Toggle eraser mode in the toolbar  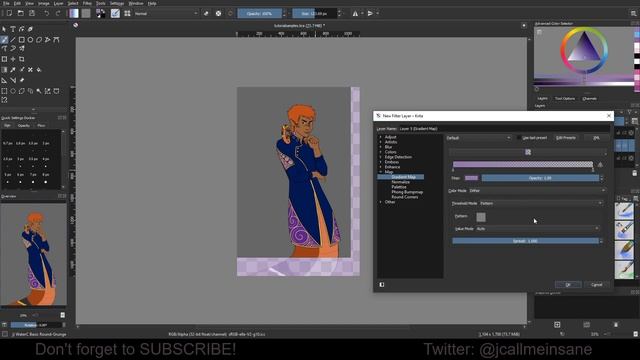pyautogui.click(x=206, y=13)
